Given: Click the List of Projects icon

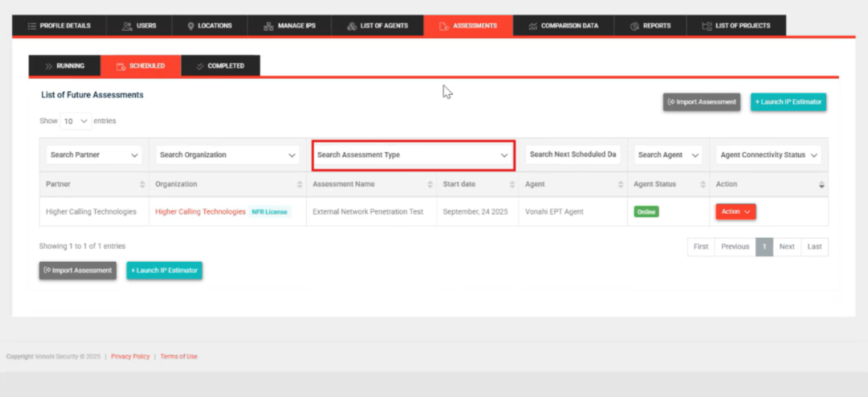Looking at the screenshot, I should [x=707, y=26].
